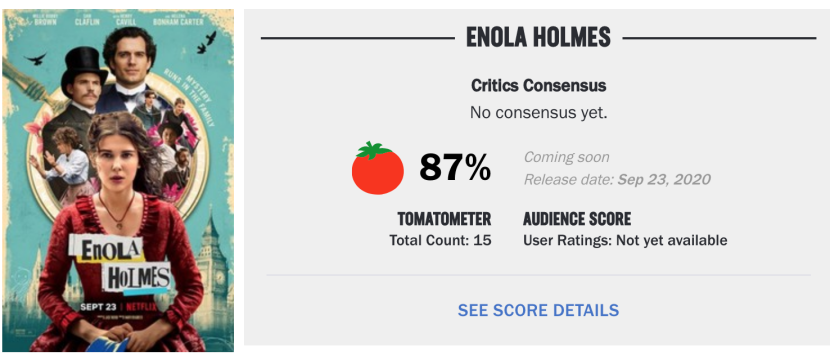Image resolution: width=830 pixels, height=360 pixels.
Task: Click the AUDIENCE SCORE label
Action: coord(577,219)
